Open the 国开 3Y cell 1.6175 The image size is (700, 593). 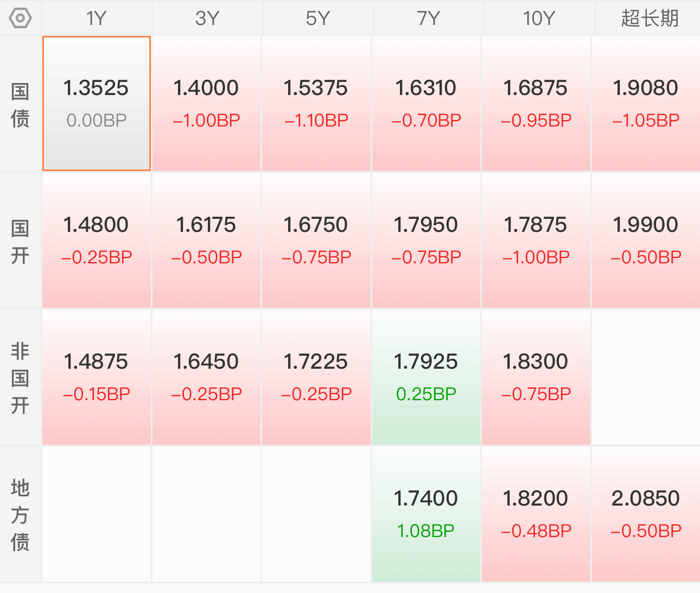click(x=206, y=241)
